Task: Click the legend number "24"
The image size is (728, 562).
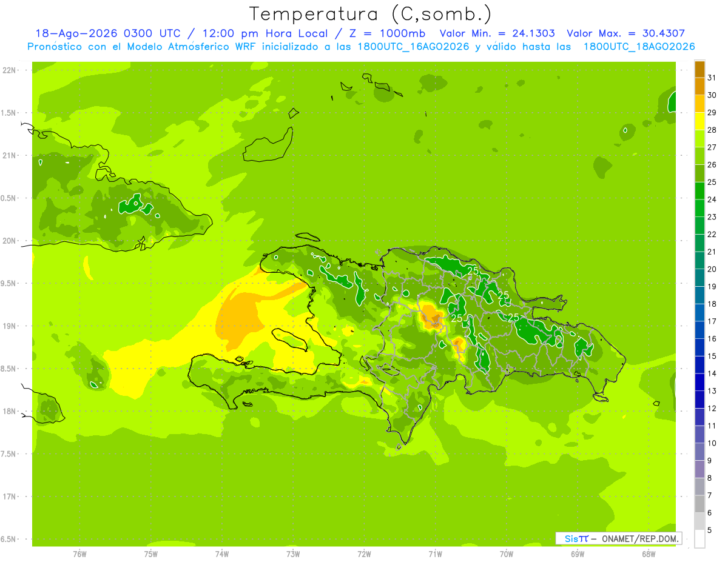Action: click(712, 199)
